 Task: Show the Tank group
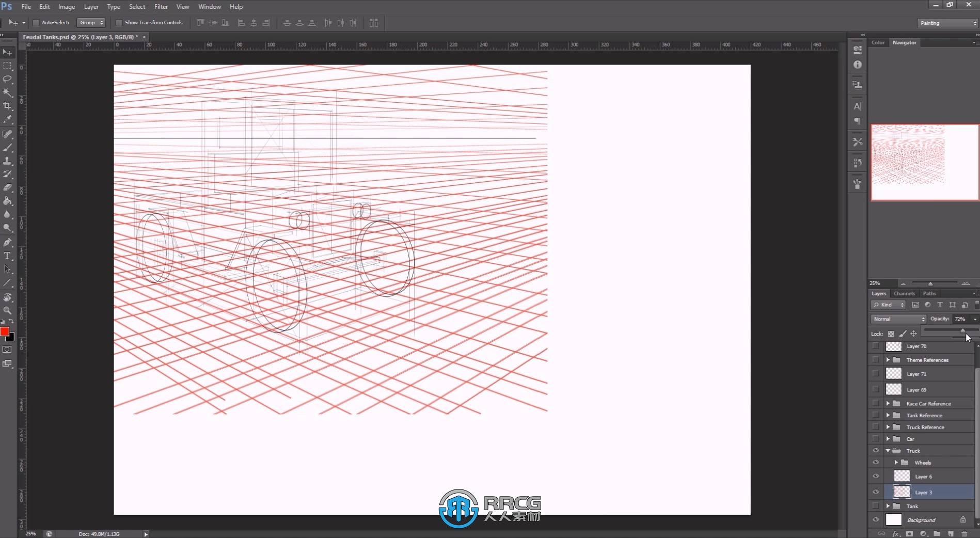876,506
